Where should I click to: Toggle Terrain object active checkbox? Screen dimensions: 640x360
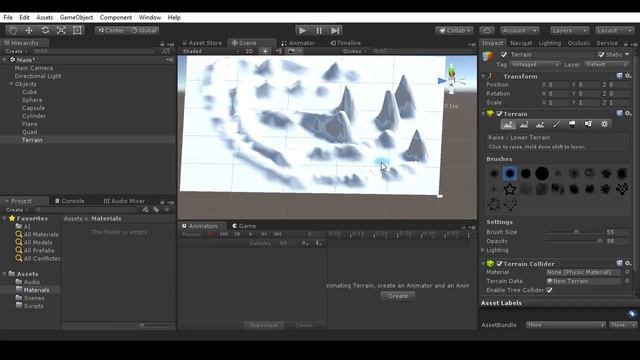pyautogui.click(x=504, y=55)
